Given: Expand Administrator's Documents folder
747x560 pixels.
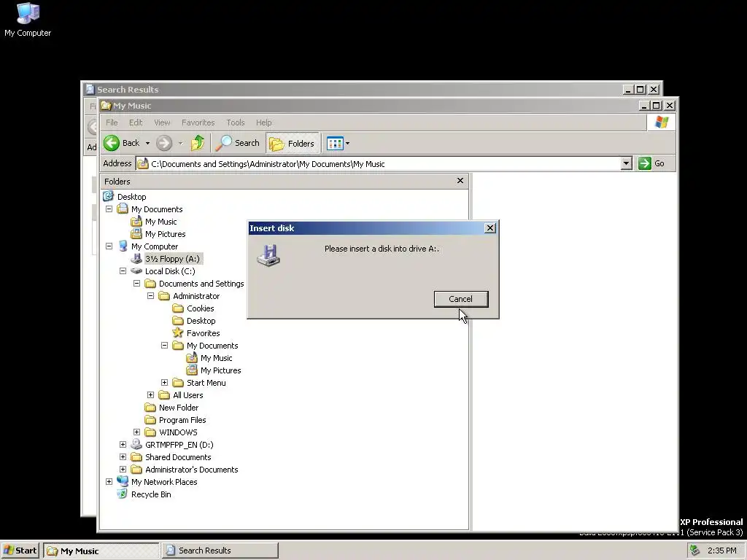Looking at the screenshot, I should [x=123, y=469].
